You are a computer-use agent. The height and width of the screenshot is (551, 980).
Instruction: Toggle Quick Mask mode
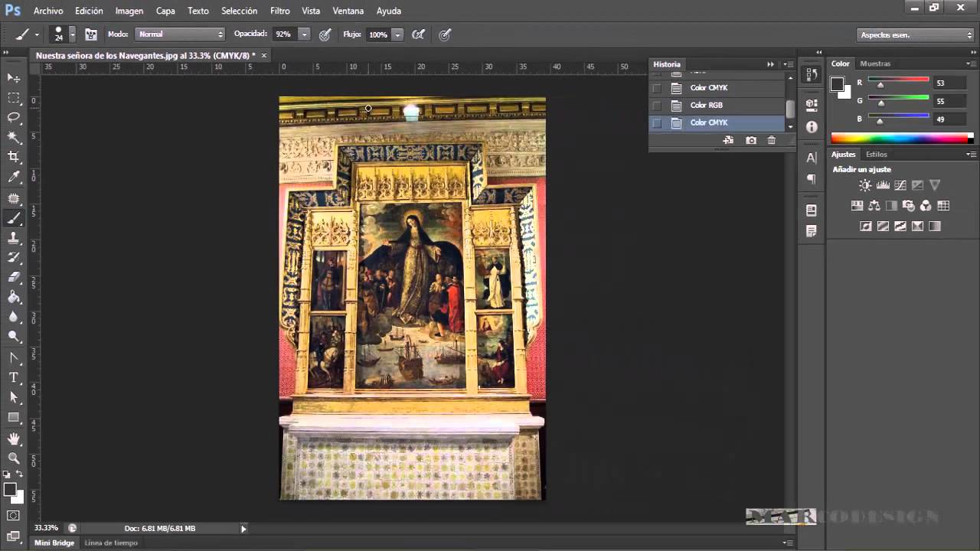(x=14, y=516)
